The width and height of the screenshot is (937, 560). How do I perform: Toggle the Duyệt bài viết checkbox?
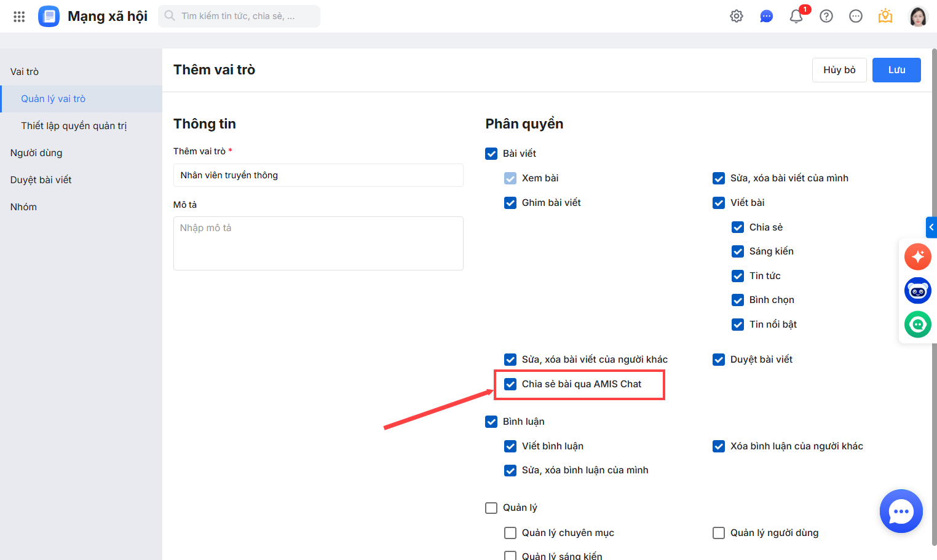(x=719, y=360)
